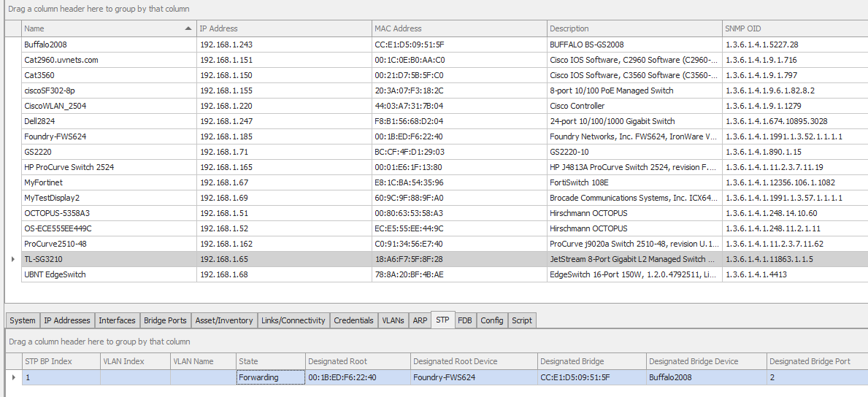Viewport: 868px width, 397px height.
Task: Click the Designated Root Device column header
Action: (474, 361)
